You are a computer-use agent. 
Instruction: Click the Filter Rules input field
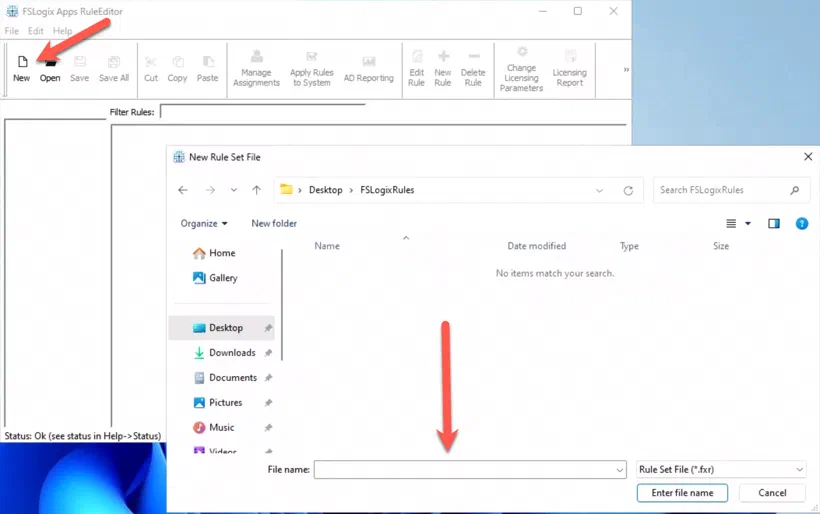[x=263, y=111]
